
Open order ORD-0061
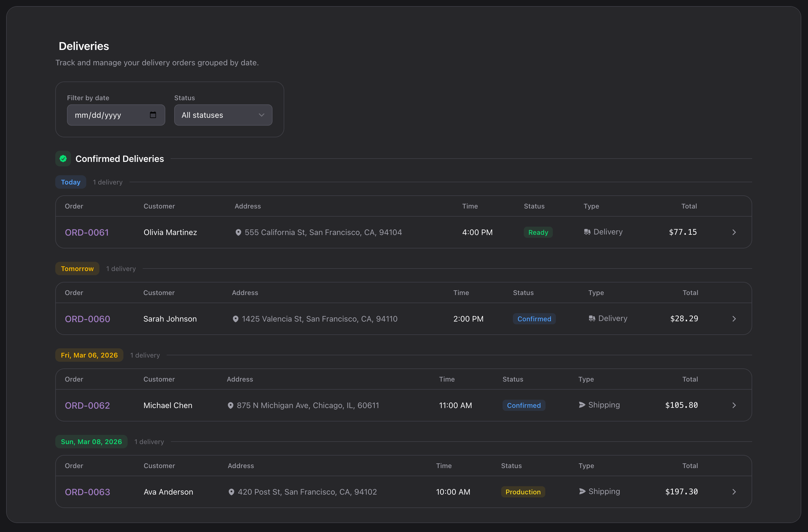pyautogui.click(x=87, y=232)
